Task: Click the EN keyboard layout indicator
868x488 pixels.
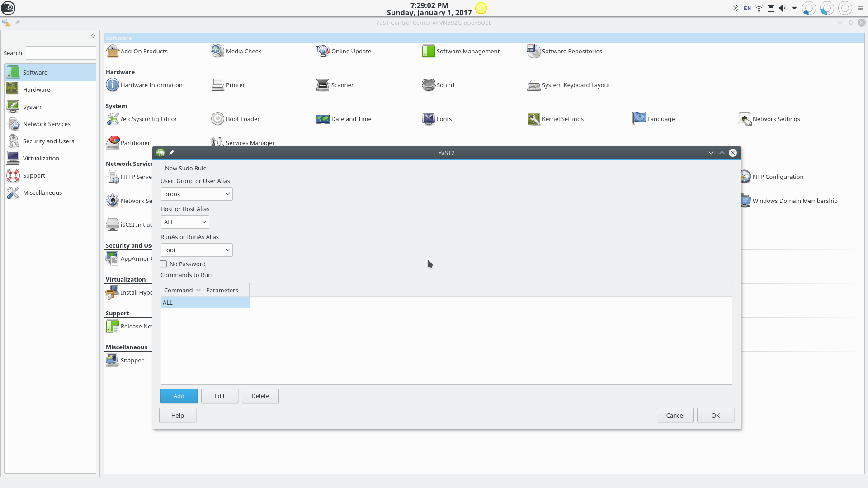Action: pos(747,8)
